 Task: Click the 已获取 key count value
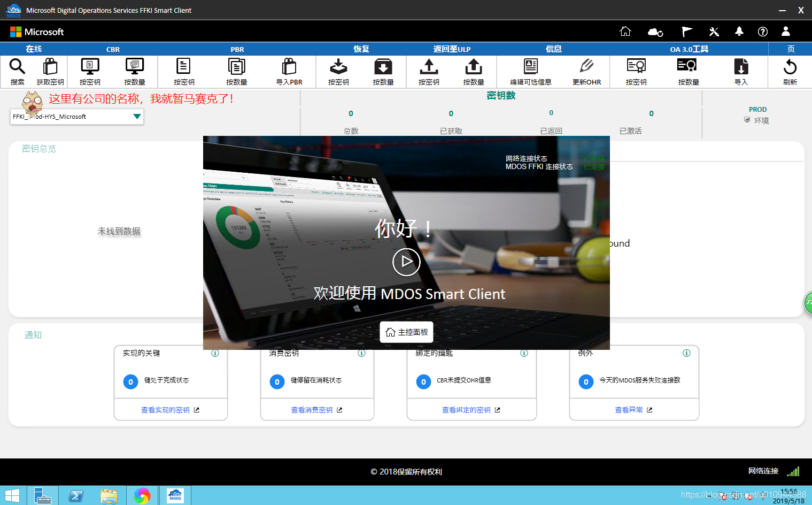pyautogui.click(x=451, y=113)
